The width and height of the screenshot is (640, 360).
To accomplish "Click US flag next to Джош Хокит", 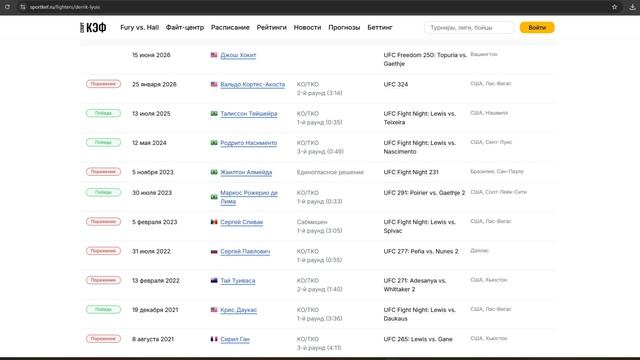I will point(214,55).
